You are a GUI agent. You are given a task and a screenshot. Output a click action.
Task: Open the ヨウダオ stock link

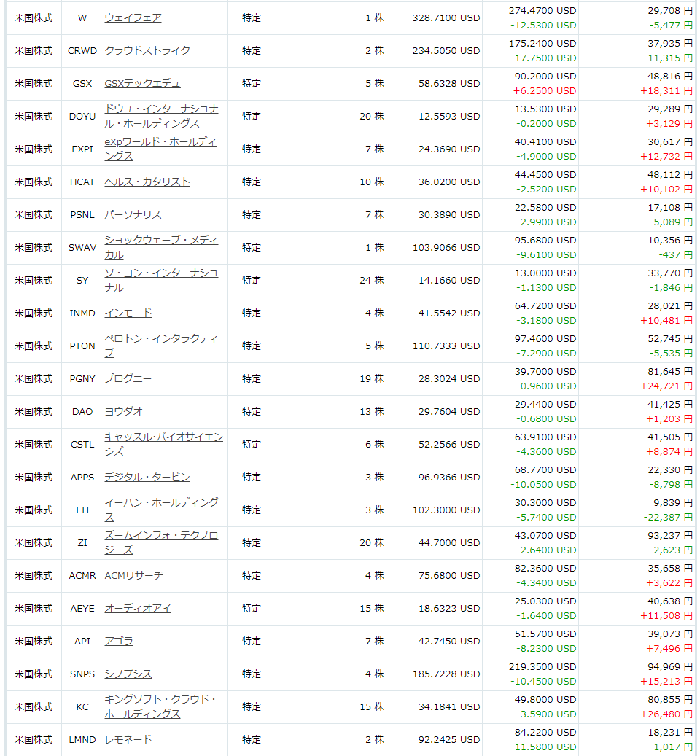point(123,411)
